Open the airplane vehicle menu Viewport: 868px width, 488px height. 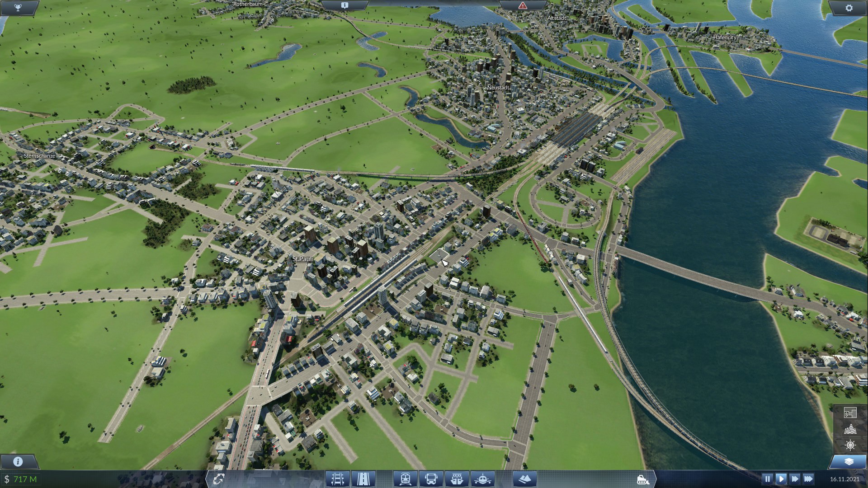click(x=482, y=479)
